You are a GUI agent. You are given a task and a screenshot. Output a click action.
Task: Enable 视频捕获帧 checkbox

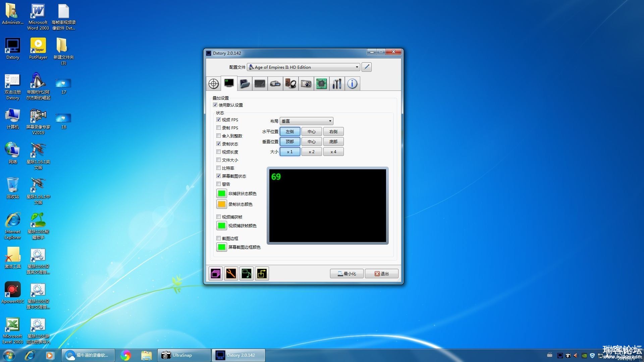tap(219, 217)
